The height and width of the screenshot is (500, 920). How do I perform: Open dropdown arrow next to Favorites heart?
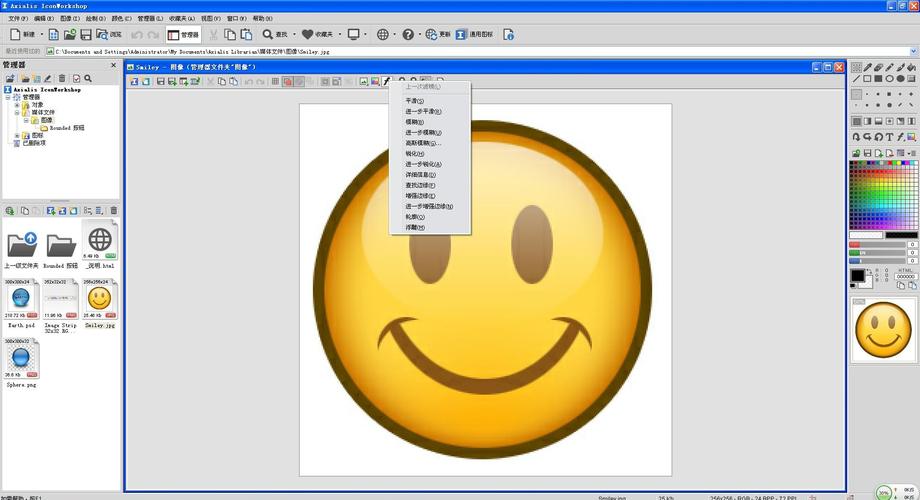coord(340,35)
